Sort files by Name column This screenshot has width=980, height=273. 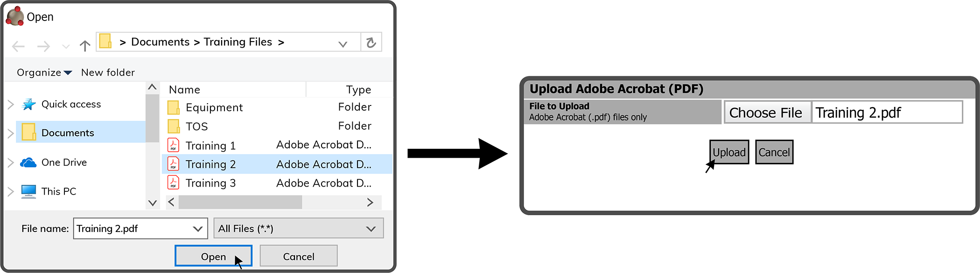[184, 90]
